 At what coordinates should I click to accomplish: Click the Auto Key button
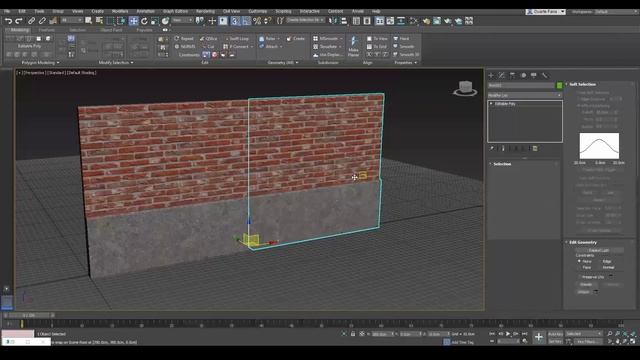[555, 334]
